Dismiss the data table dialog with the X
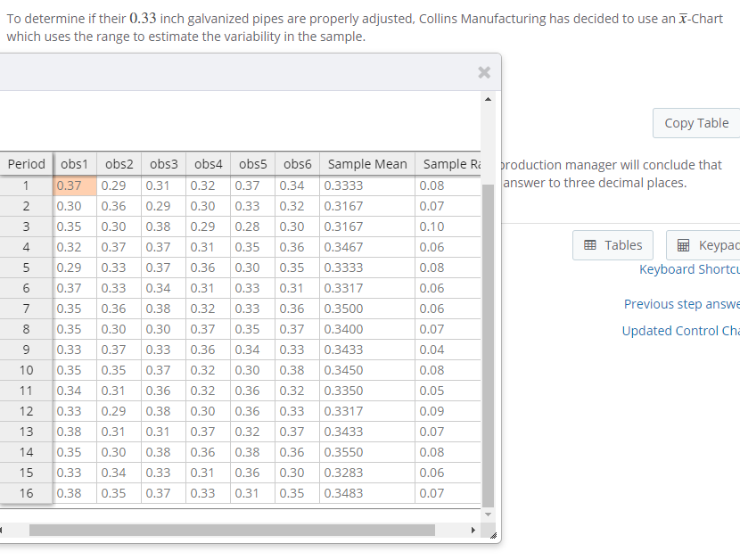The width and height of the screenshot is (740, 560). [484, 72]
